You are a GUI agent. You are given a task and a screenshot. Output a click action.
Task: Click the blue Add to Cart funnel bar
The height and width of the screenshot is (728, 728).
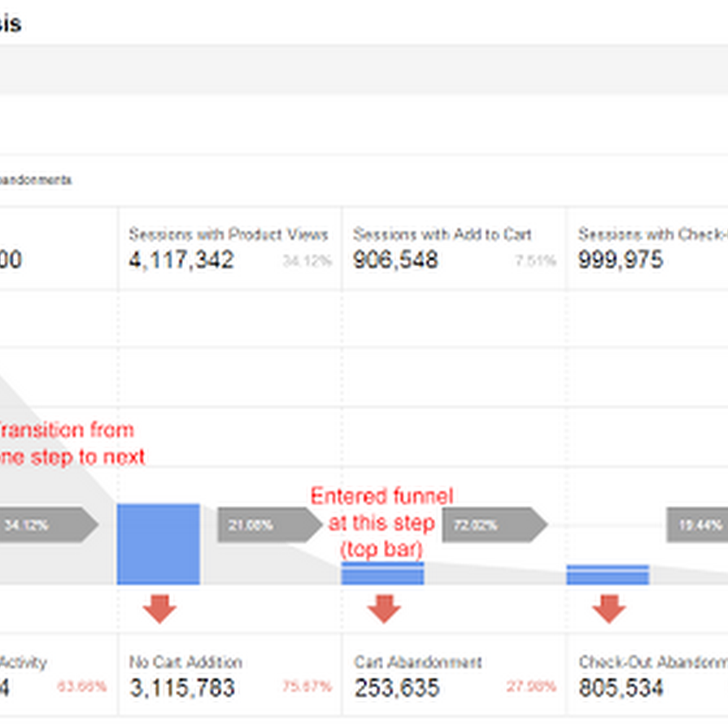click(382, 574)
